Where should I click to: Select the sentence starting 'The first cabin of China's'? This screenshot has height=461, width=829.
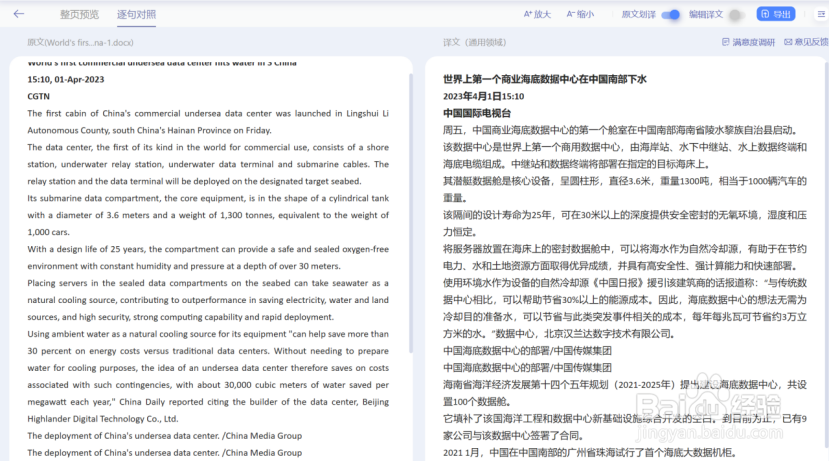click(x=208, y=122)
